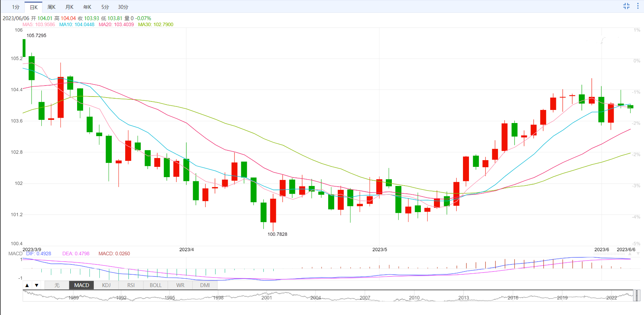Open the 月K monthly chart tab
This screenshot has width=644, height=315.
69,7
